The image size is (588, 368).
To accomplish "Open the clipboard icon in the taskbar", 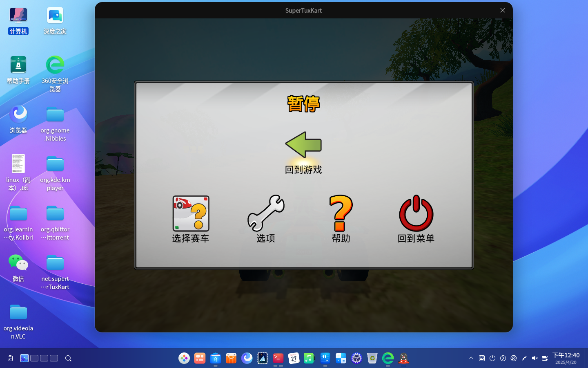I will [x=10, y=358].
